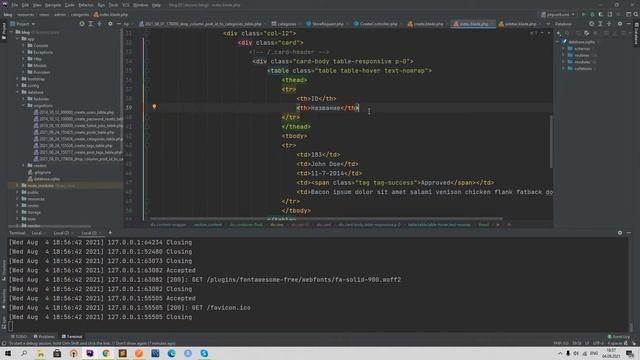The height and width of the screenshot is (360, 640).
Task: Click Search Everywhere magnifier icon
Action: pyautogui.click(x=636, y=14)
